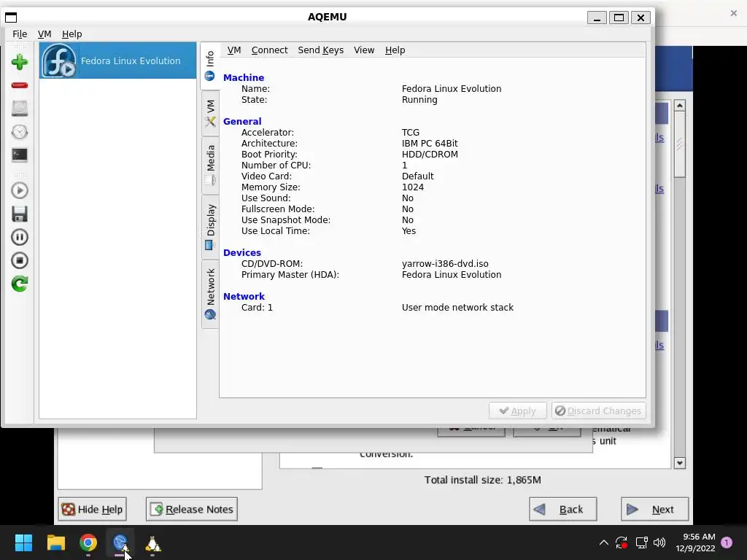This screenshot has height=560, width=747.
Task: Click Back in the Fedora installer
Action: tap(562, 509)
